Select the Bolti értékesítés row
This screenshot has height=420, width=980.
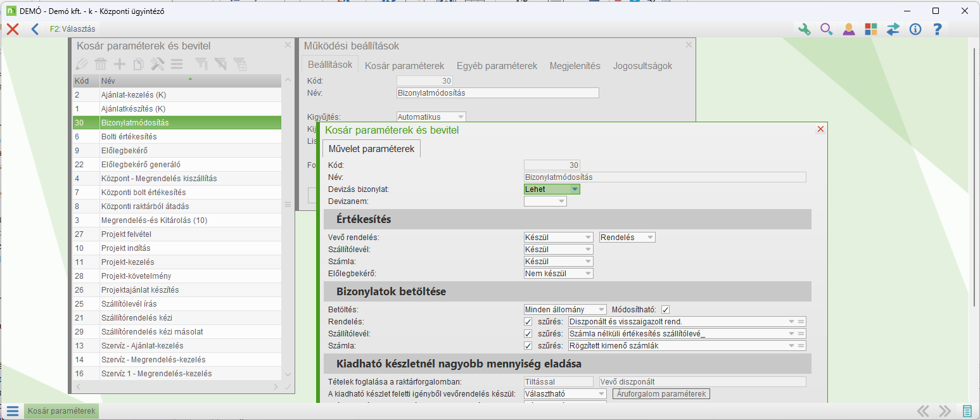(177, 136)
